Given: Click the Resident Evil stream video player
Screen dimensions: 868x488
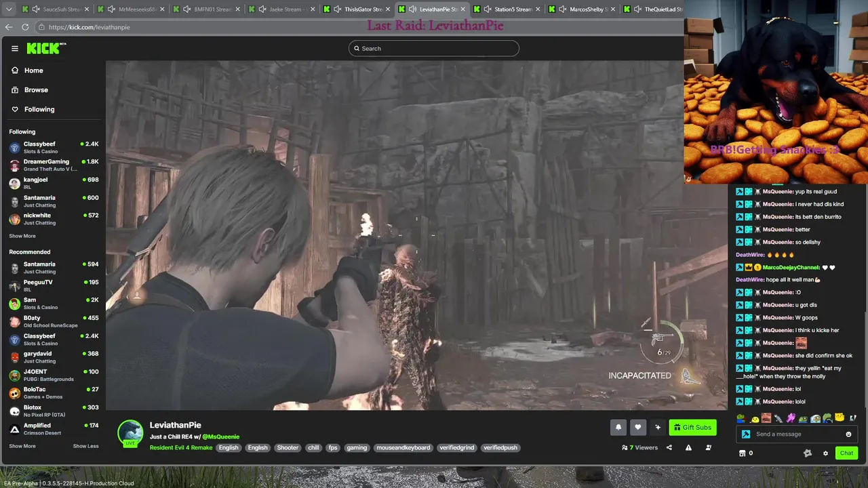Looking at the screenshot, I should tap(416, 235).
